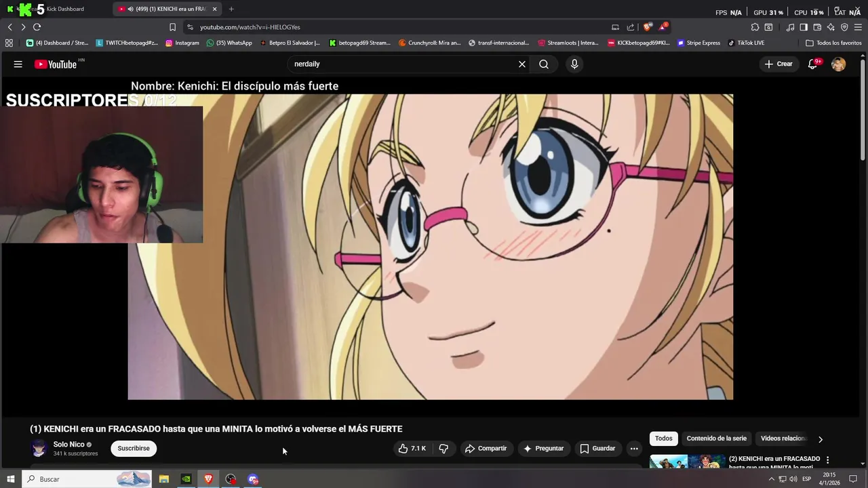Open more options for the suggested Kenichi video
This screenshot has width=868, height=488.
click(827, 460)
